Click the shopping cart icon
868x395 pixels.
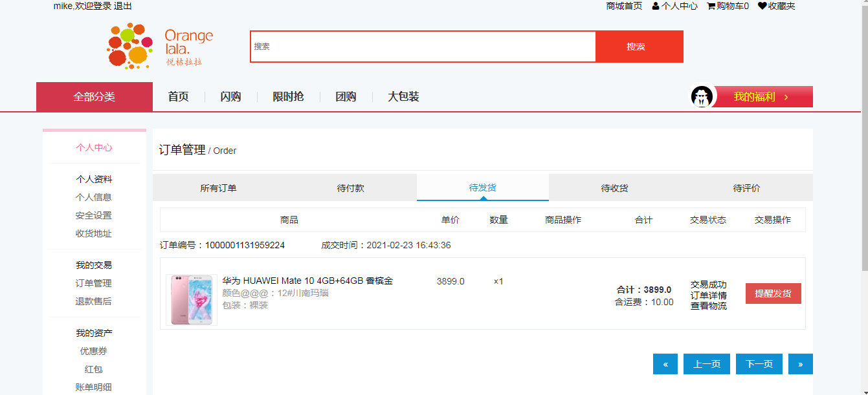pos(711,6)
